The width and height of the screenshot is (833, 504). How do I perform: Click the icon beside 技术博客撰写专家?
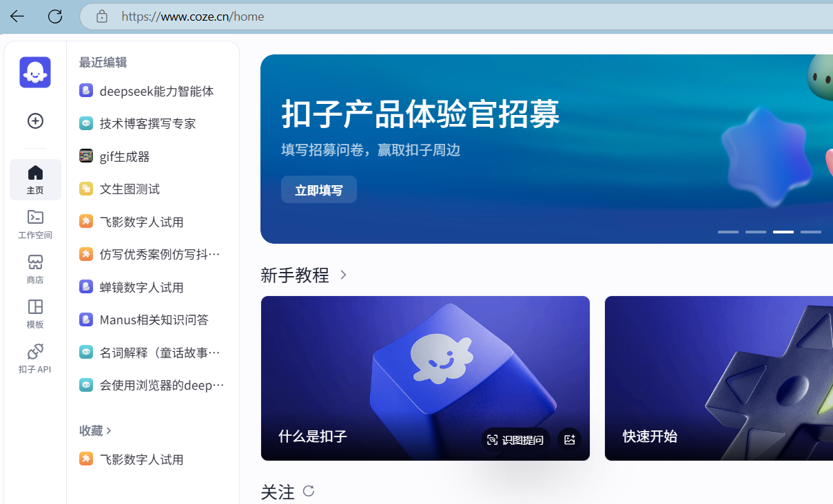(86, 123)
